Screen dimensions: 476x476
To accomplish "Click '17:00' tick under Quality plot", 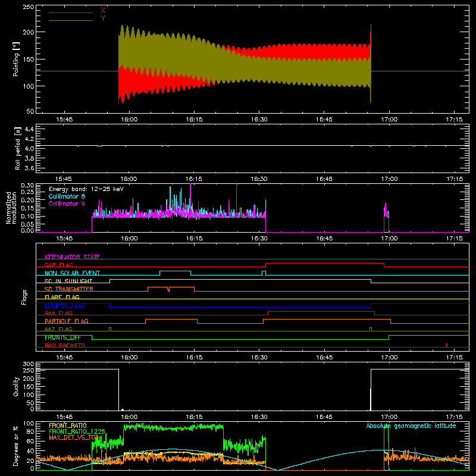I will [389, 417].
